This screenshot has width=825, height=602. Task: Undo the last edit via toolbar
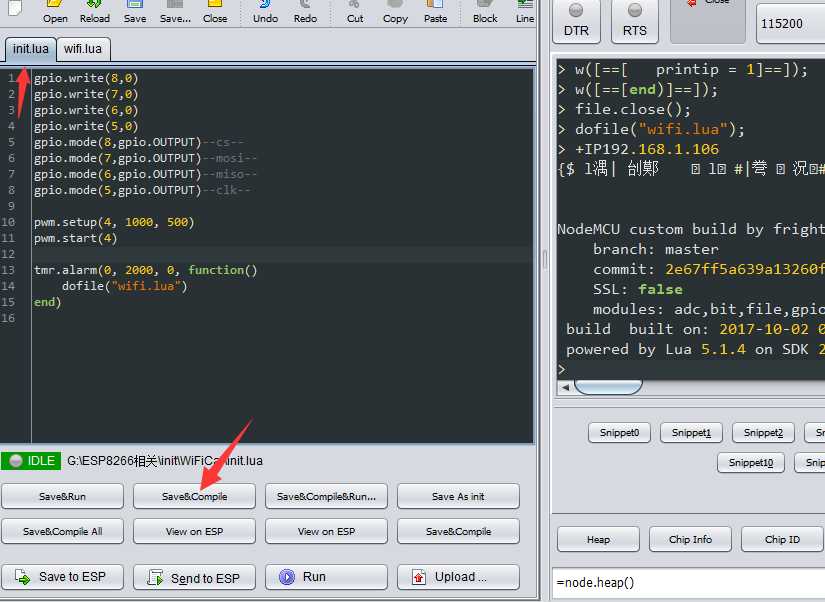[x=265, y=13]
